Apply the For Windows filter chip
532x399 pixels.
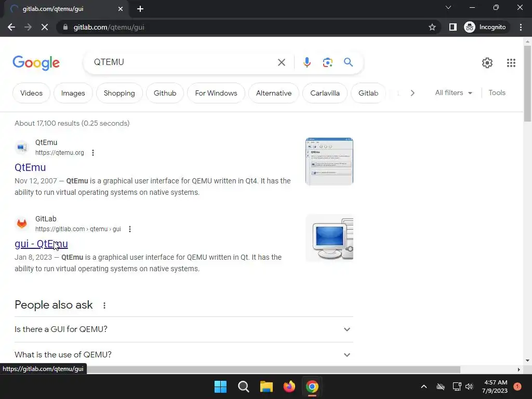(216, 93)
